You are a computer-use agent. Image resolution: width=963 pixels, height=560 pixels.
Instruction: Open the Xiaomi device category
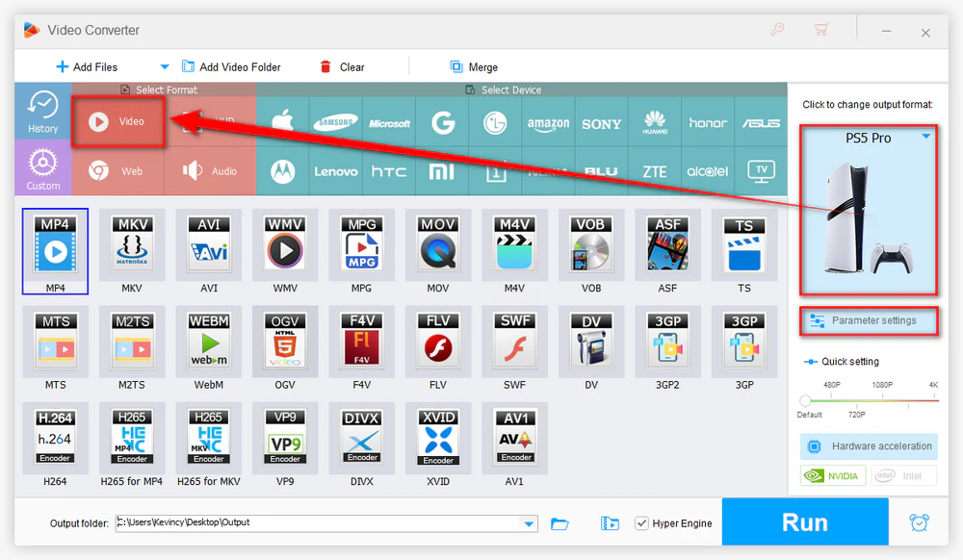(442, 171)
